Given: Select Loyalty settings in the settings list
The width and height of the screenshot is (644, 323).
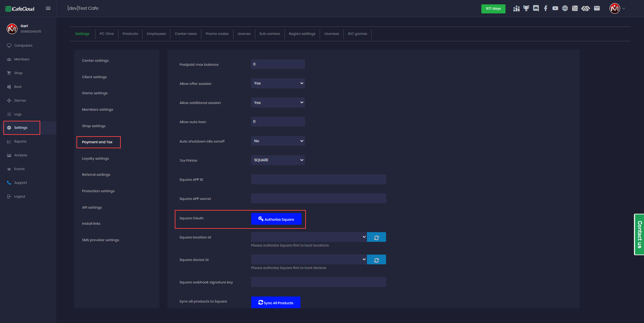Looking at the screenshot, I should [96, 159].
